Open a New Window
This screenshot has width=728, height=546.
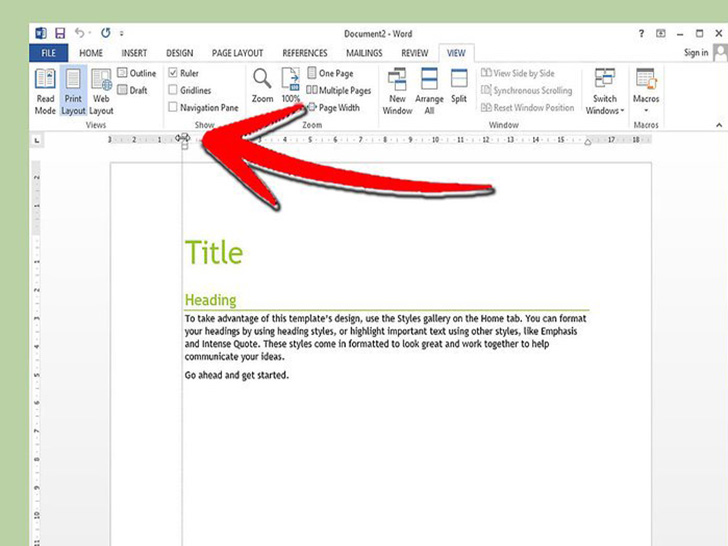point(397,91)
